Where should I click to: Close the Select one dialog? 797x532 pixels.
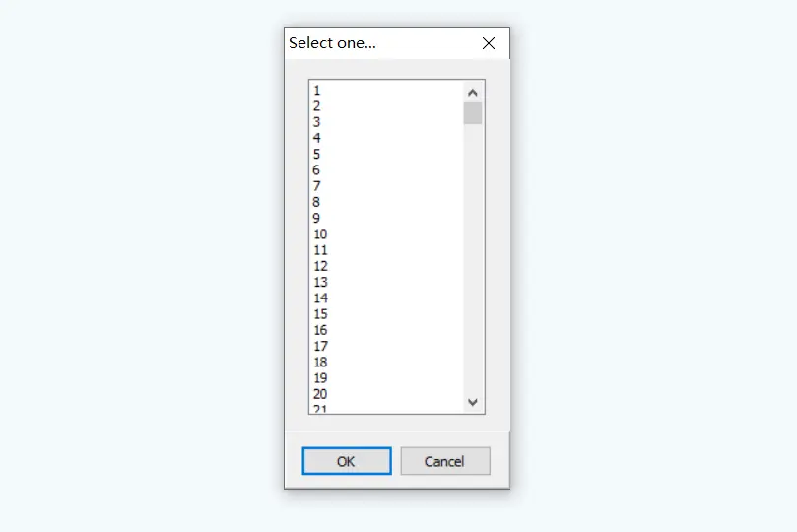488,43
